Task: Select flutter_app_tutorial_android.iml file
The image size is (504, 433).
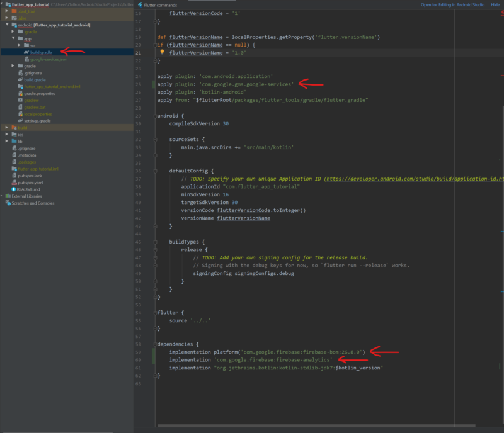Action: point(52,87)
